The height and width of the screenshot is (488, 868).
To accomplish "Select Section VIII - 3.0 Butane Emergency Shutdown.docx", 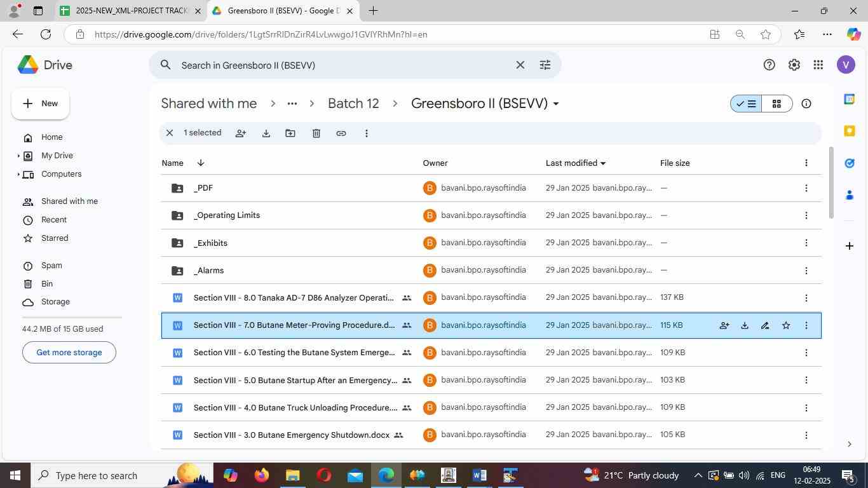I will 491,435.
